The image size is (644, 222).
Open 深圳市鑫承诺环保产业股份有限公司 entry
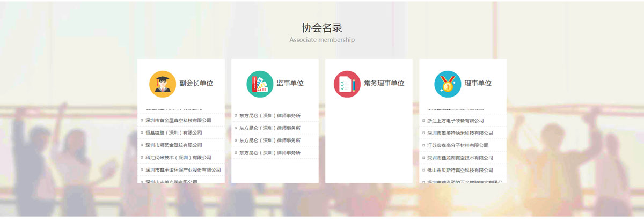tap(184, 170)
